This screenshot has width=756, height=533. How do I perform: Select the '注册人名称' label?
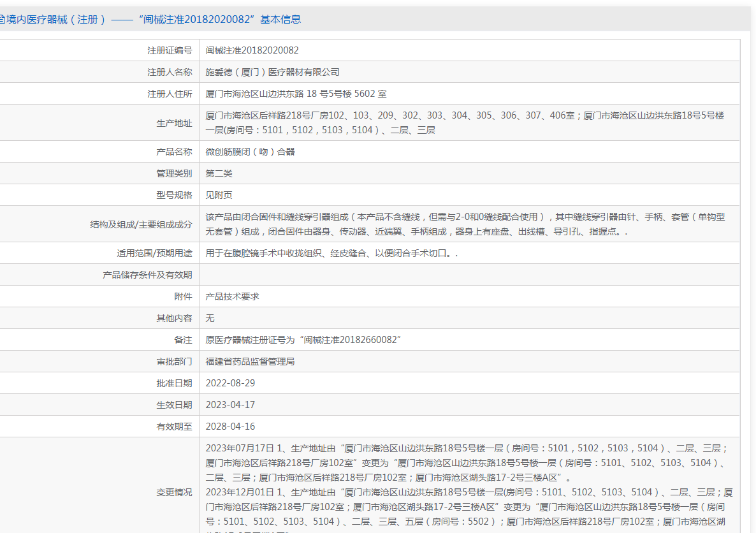point(170,72)
